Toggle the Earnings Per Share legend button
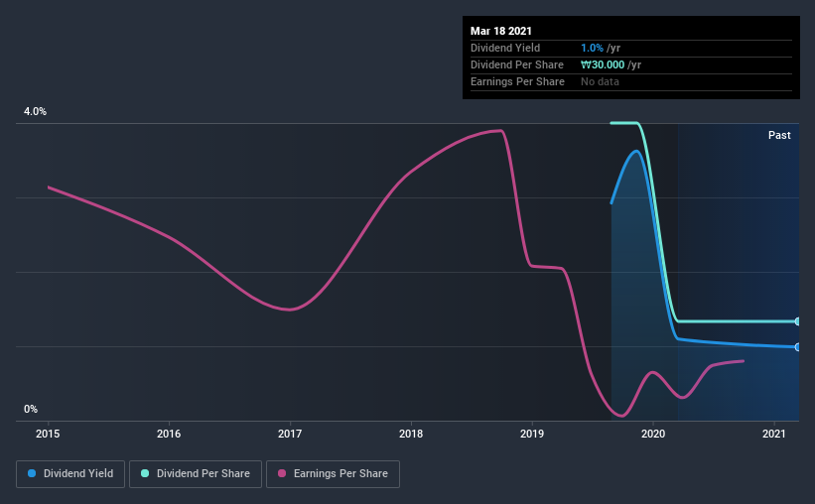The height and width of the screenshot is (504, 815). coord(334,474)
